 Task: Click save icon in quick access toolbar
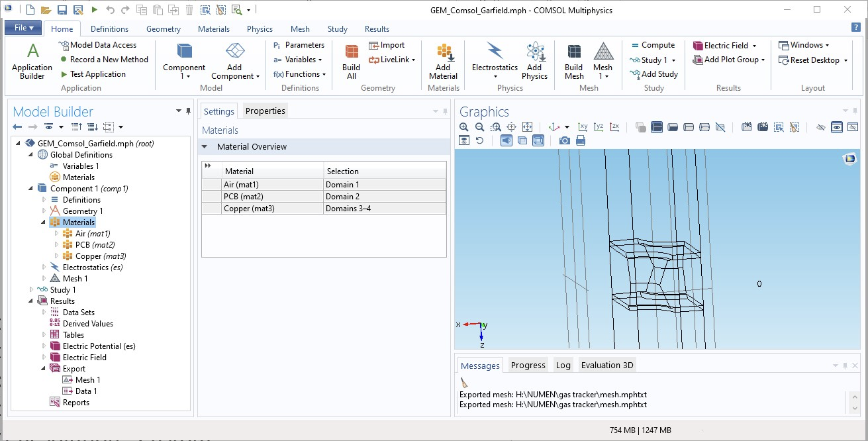(x=62, y=10)
